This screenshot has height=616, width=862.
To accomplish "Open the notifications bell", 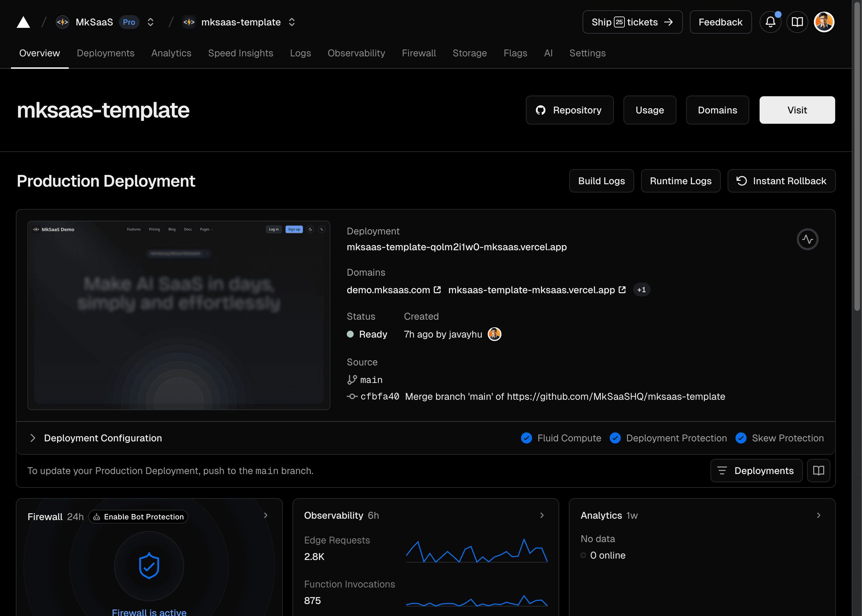I will pyautogui.click(x=770, y=22).
